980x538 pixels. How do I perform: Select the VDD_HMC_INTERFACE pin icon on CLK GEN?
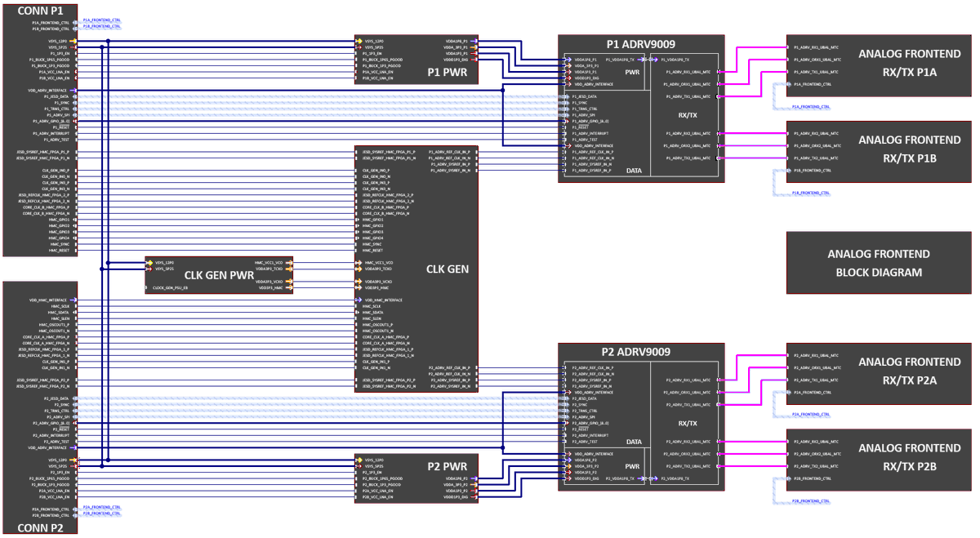coord(359,300)
